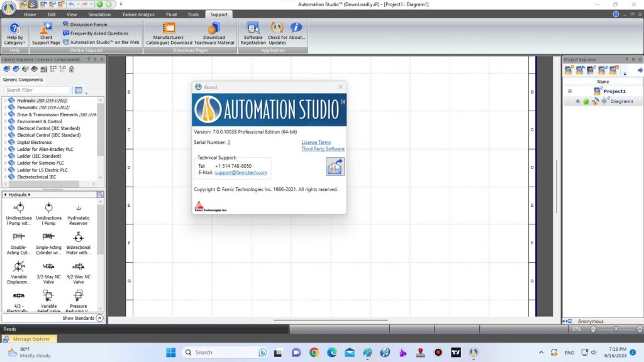Expand the Hydraulic library tree node
Image resolution: width=644 pixels, height=362 pixels.
4,101
